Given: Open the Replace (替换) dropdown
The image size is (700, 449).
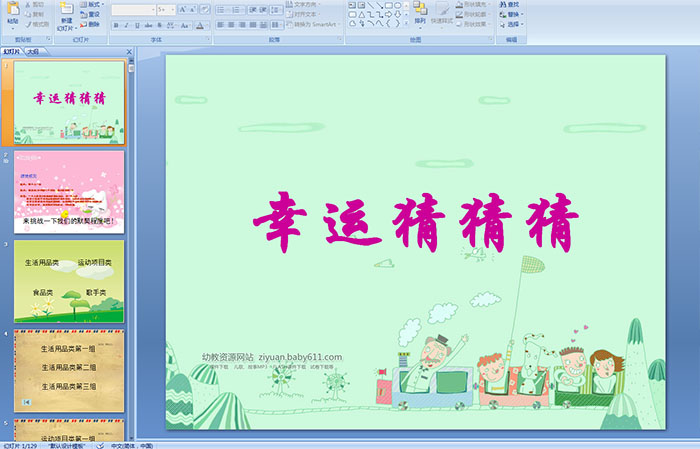Looking at the screenshot, I should click(512, 14).
